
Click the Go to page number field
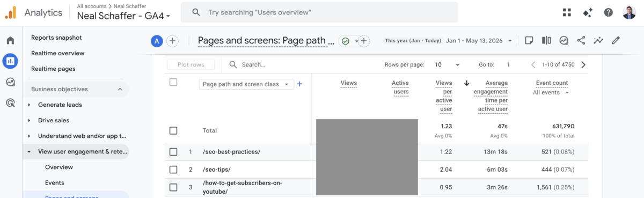tap(508, 64)
